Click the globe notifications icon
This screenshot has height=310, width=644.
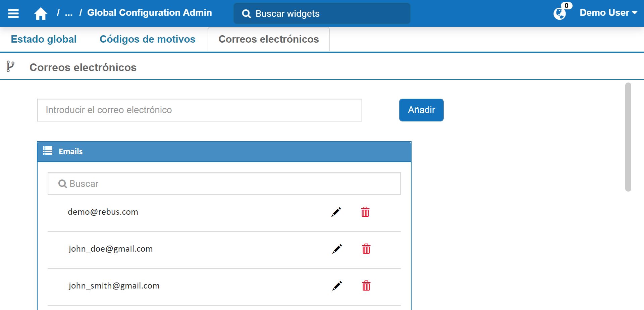point(559,14)
